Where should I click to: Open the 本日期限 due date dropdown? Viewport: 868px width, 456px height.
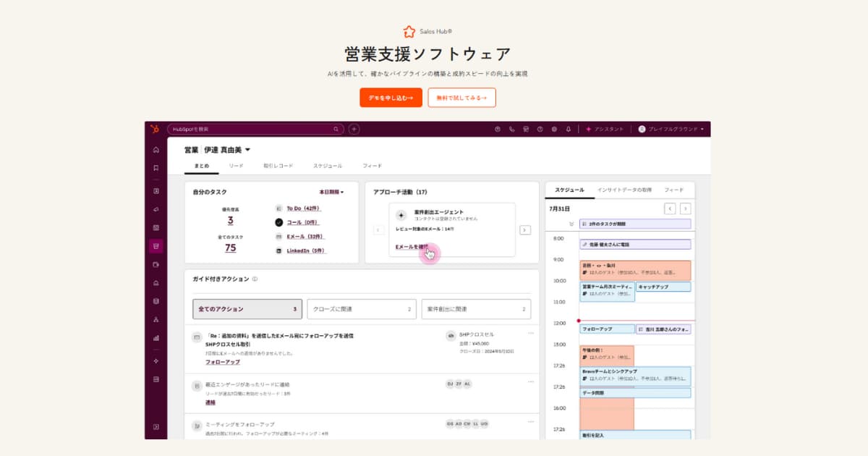coord(331,192)
